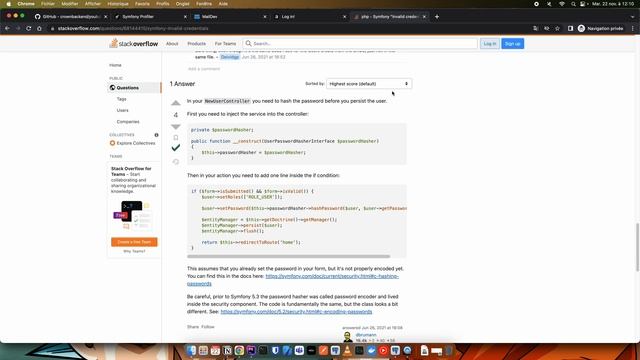
Task: Click the Wi-Fi icon in menu bar
Action: (562, 4)
